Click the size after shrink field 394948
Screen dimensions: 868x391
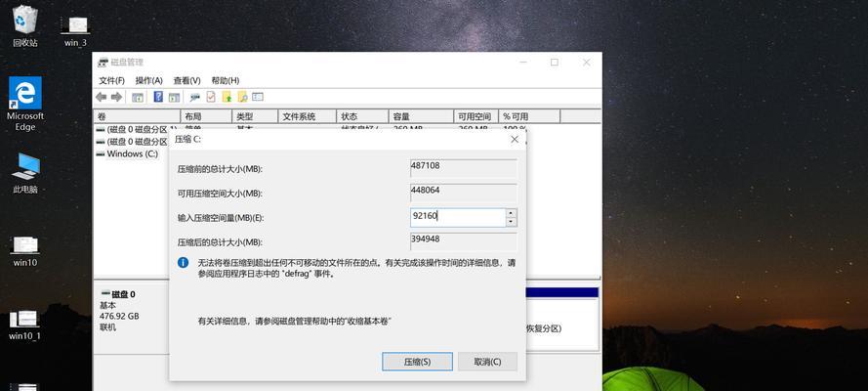[x=464, y=241]
